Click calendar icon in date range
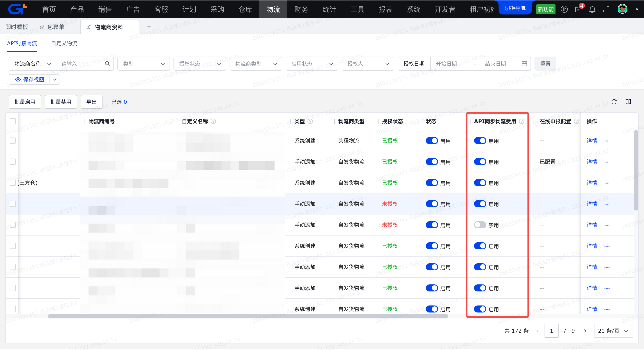This screenshot has height=350, width=644. pos(524,64)
